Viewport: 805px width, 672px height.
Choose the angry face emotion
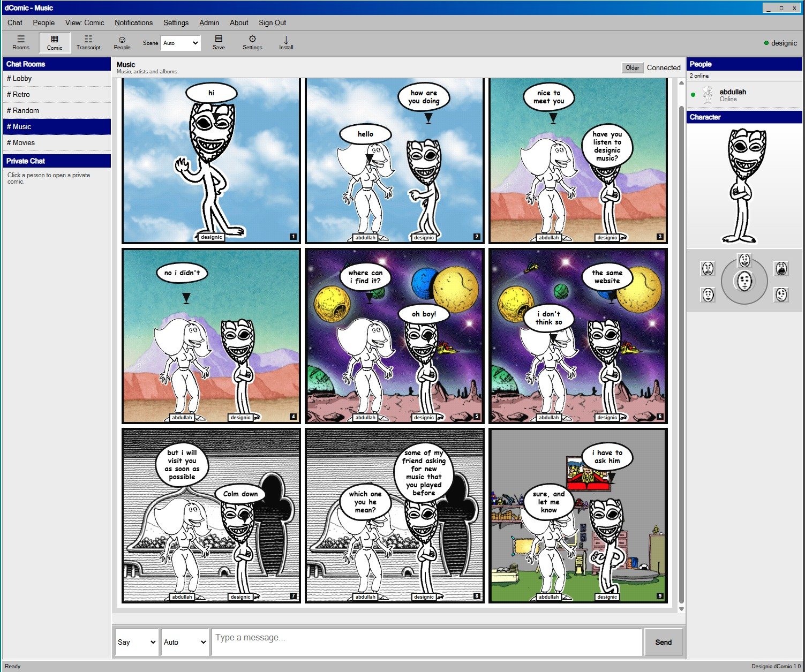pyautogui.click(x=708, y=268)
